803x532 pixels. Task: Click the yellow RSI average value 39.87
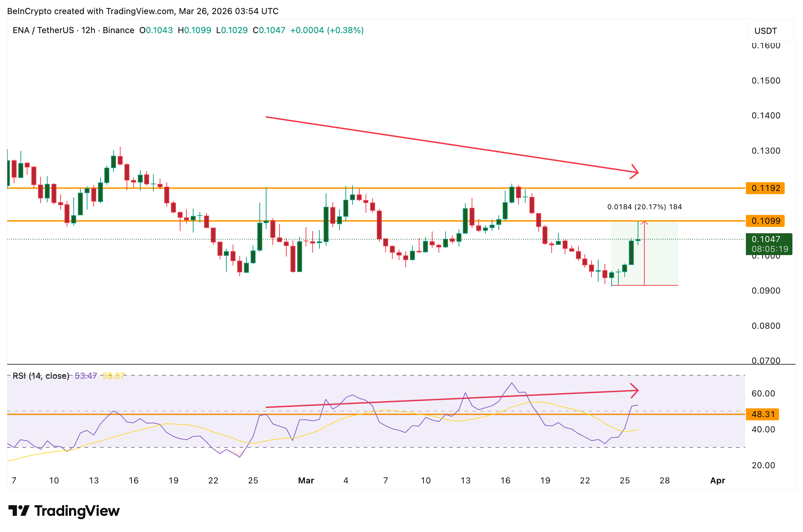point(114,376)
